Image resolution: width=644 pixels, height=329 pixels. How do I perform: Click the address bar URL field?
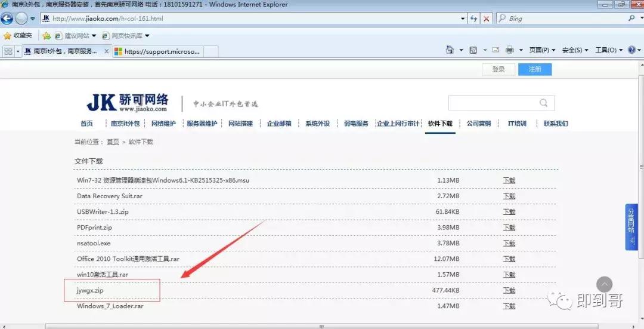(250, 19)
